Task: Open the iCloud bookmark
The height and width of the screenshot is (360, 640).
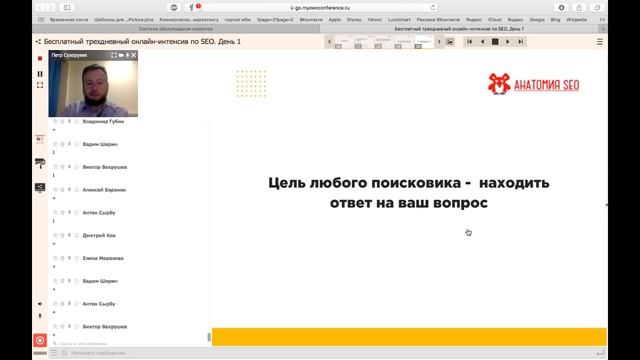Action: (495, 20)
